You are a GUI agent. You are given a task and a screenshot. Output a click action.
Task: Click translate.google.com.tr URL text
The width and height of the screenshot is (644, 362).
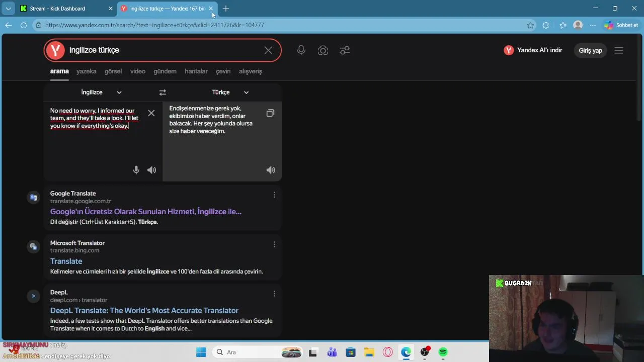80,201
